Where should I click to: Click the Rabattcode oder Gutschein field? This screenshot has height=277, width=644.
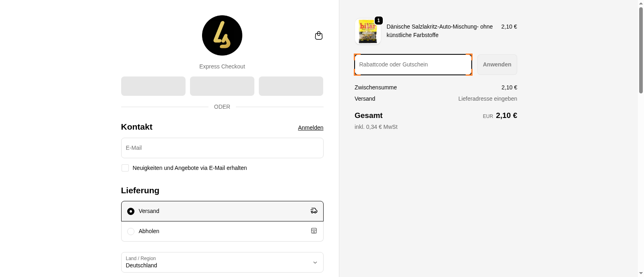click(413, 64)
